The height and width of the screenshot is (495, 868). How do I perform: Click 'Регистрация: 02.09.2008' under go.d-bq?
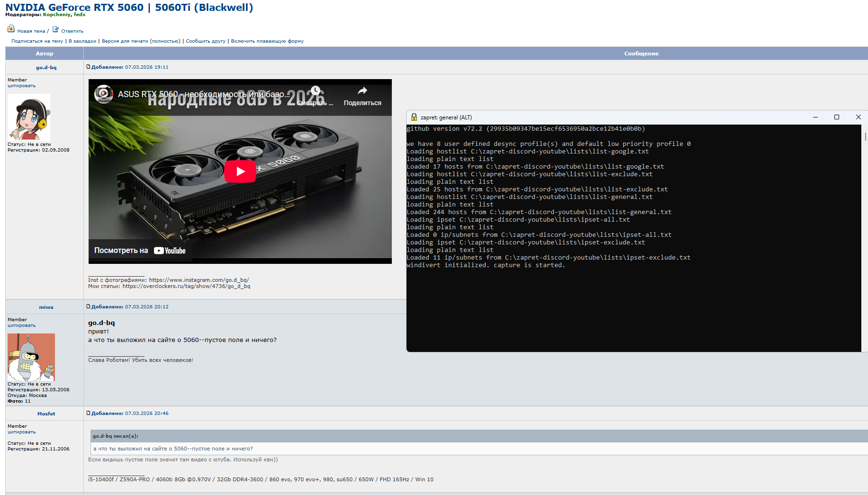tap(38, 150)
